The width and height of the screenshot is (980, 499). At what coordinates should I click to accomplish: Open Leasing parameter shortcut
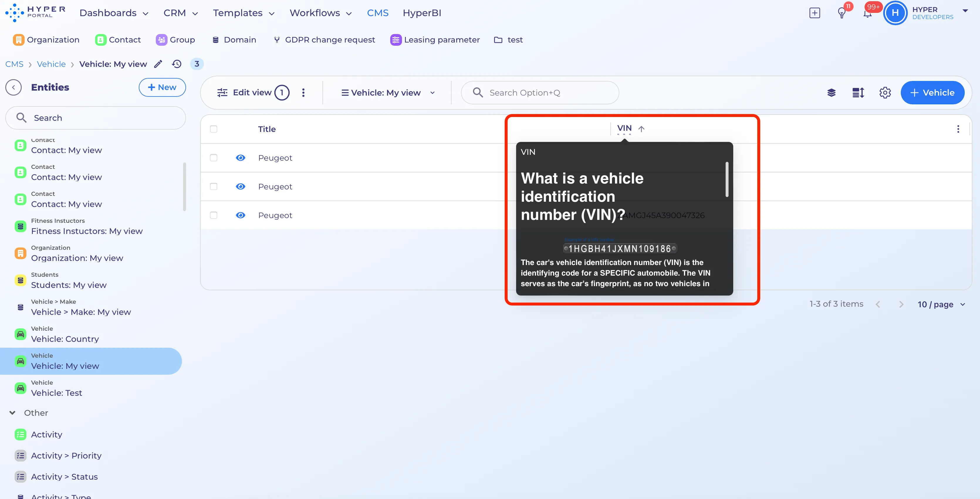tap(435, 40)
